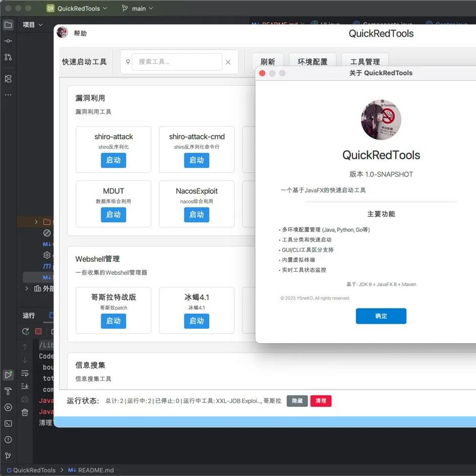Launch shiro-attack-cmd with 启动

click(197, 160)
